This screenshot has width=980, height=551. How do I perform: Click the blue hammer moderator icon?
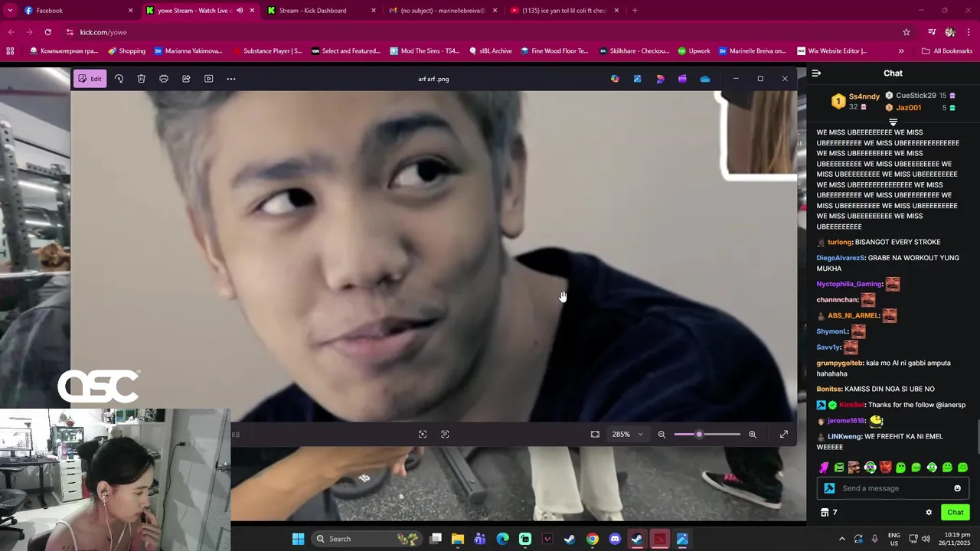(x=829, y=488)
